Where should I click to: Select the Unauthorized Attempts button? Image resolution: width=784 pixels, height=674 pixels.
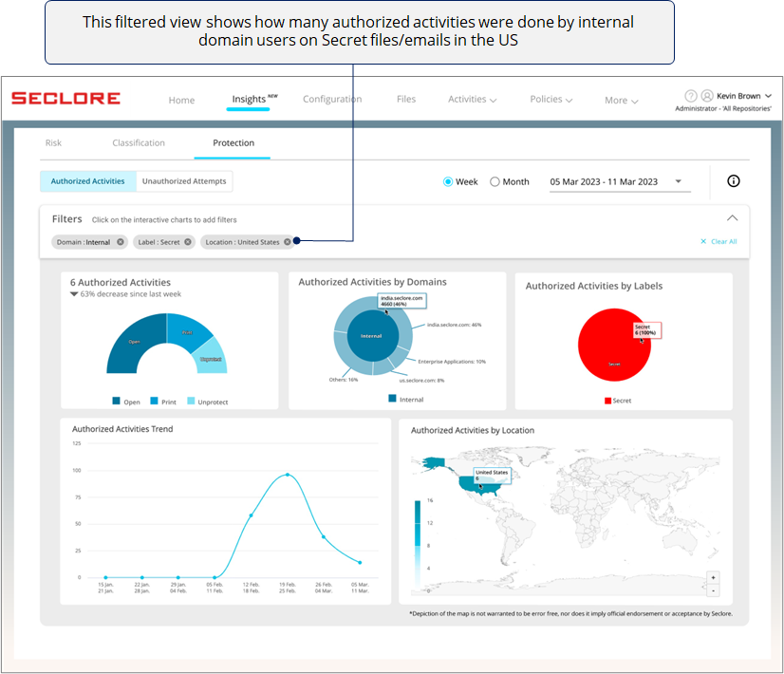(184, 181)
